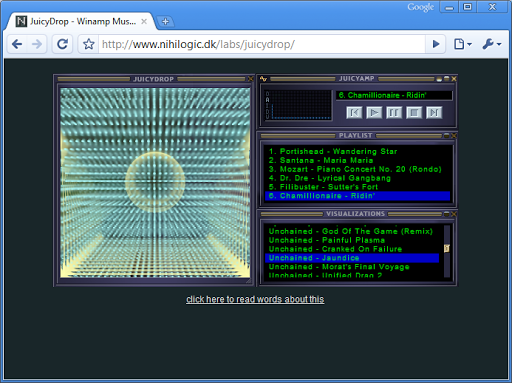Focus the URL address bar

click(262, 44)
